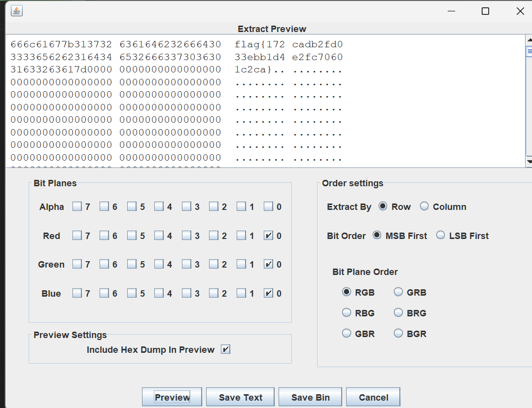The image size is (532, 408).
Task: Enable Red bit plane 7
Action: [77, 235]
